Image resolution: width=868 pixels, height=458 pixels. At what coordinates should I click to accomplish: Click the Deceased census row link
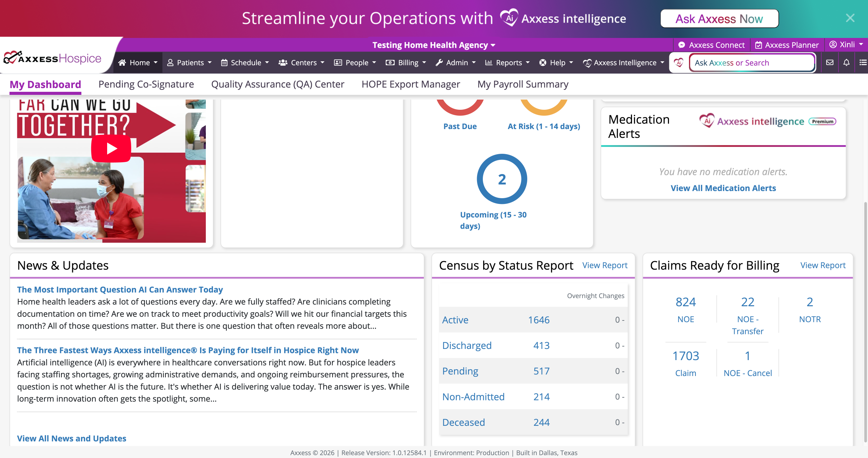[463, 422]
